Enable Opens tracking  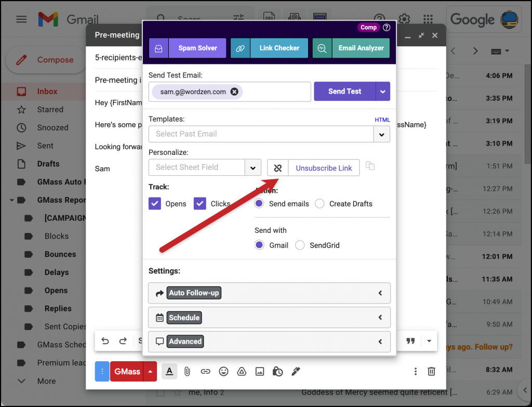click(x=154, y=203)
